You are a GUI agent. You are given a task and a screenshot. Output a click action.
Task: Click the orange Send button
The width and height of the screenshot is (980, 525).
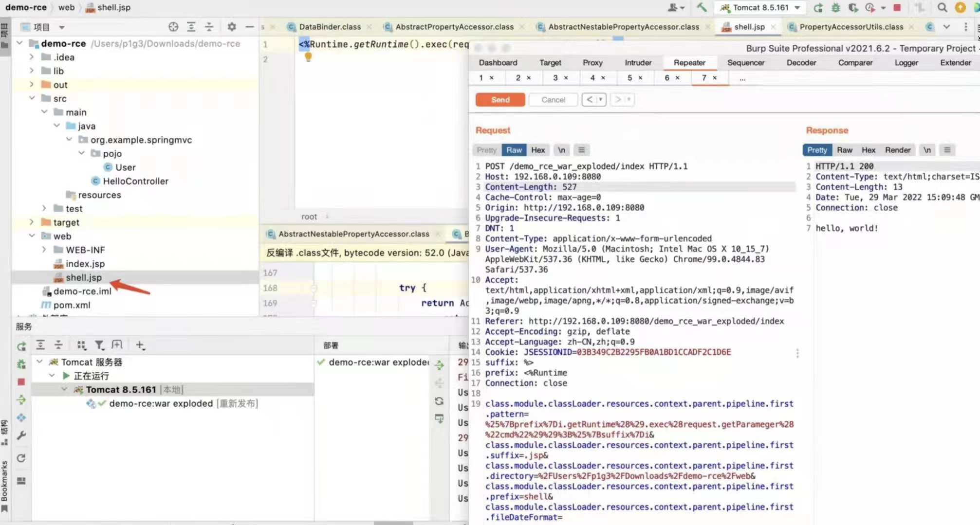[x=500, y=99]
